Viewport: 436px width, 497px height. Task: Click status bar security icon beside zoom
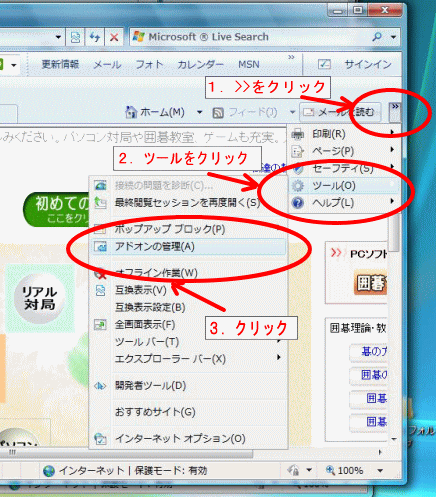point(294,470)
